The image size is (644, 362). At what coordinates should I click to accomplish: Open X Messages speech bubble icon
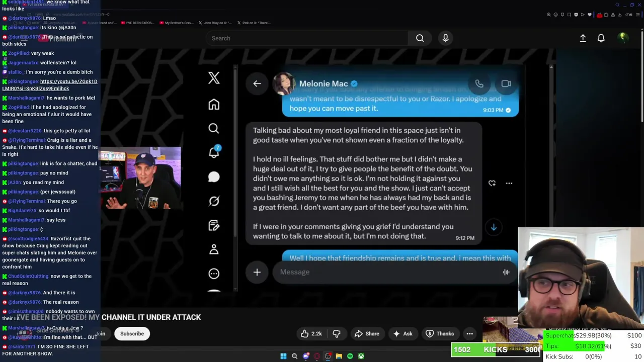(214, 177)
